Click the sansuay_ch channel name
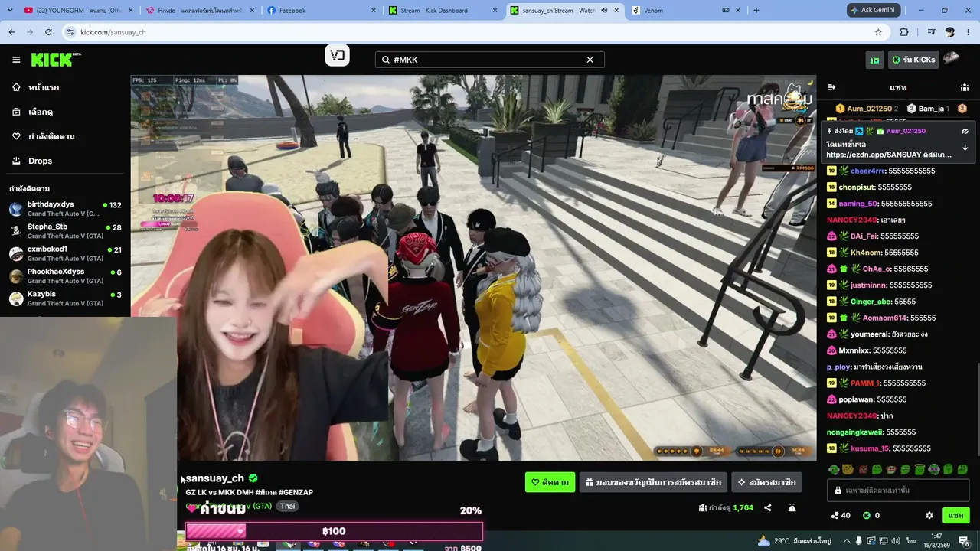This screenshot has height=551, width=980. [214, 478]
